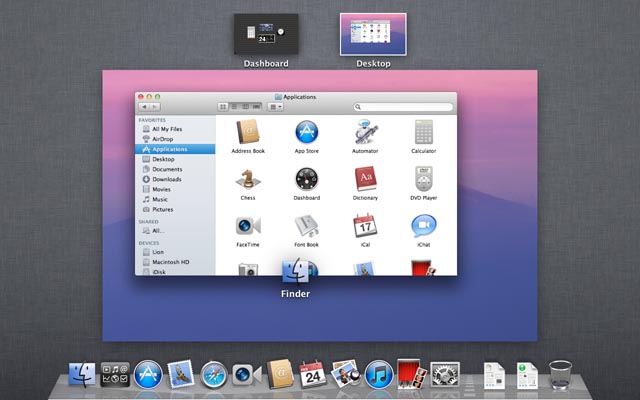Open the Address Book app in Applications window
This screenshot has width=640, height=400.
coord(248,131)
